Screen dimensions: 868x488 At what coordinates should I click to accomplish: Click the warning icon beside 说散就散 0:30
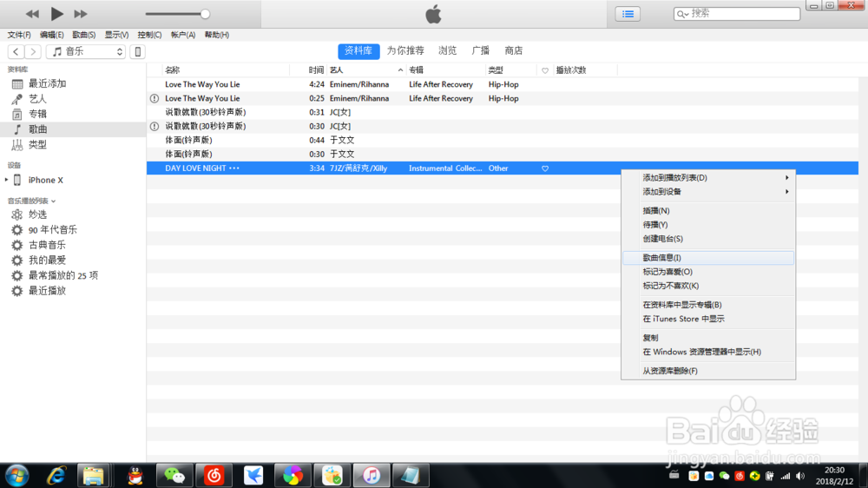point(155,126)
